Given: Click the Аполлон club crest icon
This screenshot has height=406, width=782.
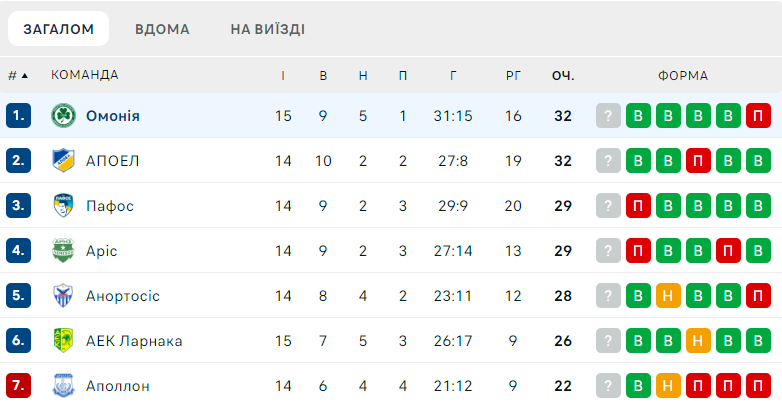Looking at the screenshot, I should coord(64,386).
